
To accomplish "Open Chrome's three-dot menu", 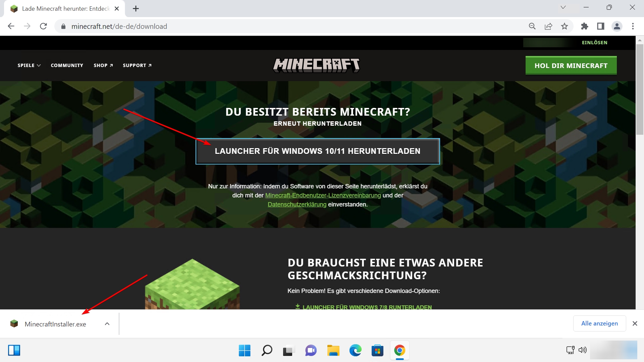I will (x=633, y=26).
